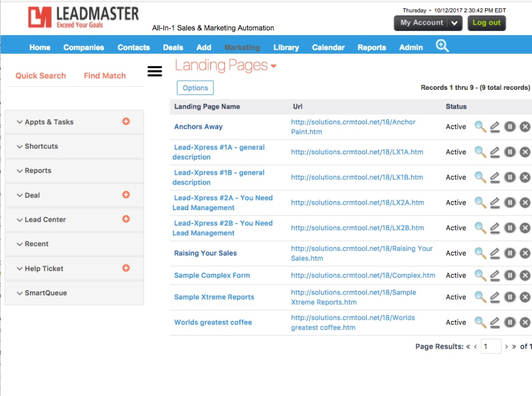This screenshot has width=532, height=396.
Task: Click the Options button
Action: pyautogui.click(x=195, y=88)
